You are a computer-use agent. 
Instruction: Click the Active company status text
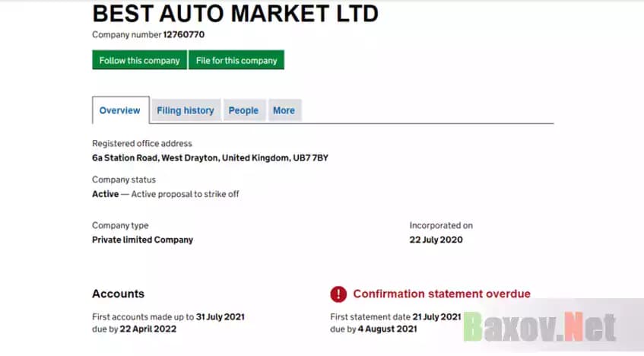point(105,194)
